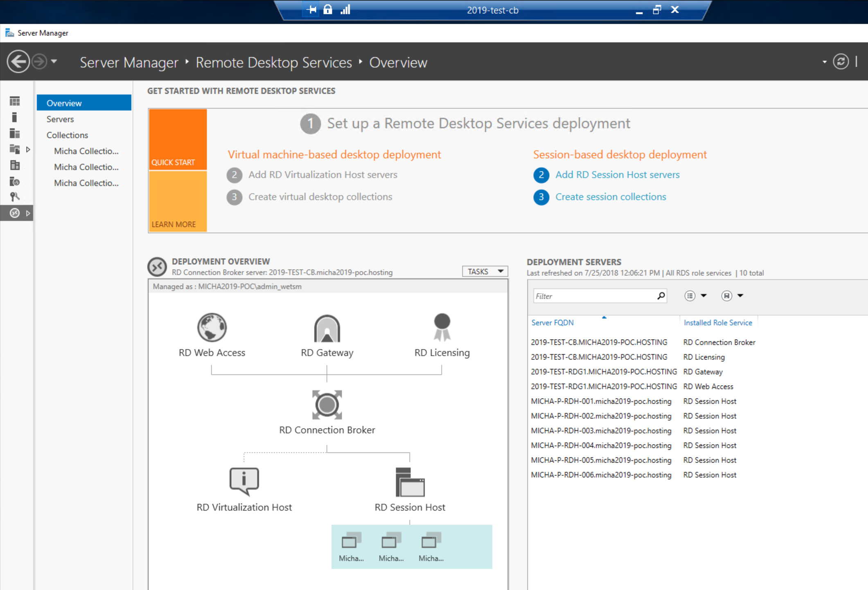Expand the Remote Desktop Services sidebar arrow
Viewport: 868px width, 590px height.
pyautogui.click(x=28, y=213)
